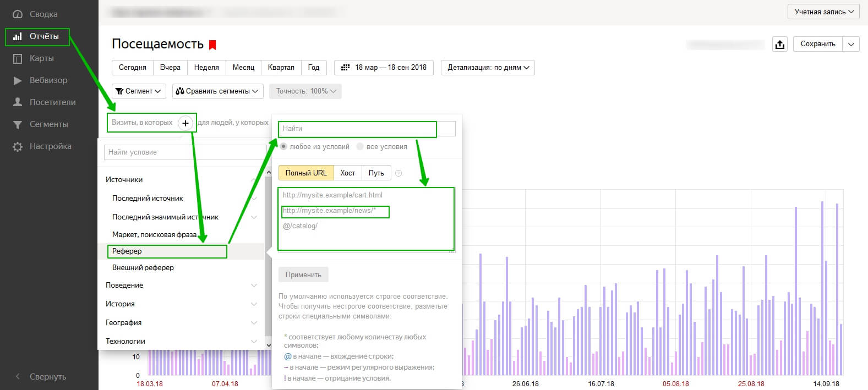Image resolution: width=868 pixels, height=390 pixels.
Task: Select the Год period
Action: click(x=314, y=68)
